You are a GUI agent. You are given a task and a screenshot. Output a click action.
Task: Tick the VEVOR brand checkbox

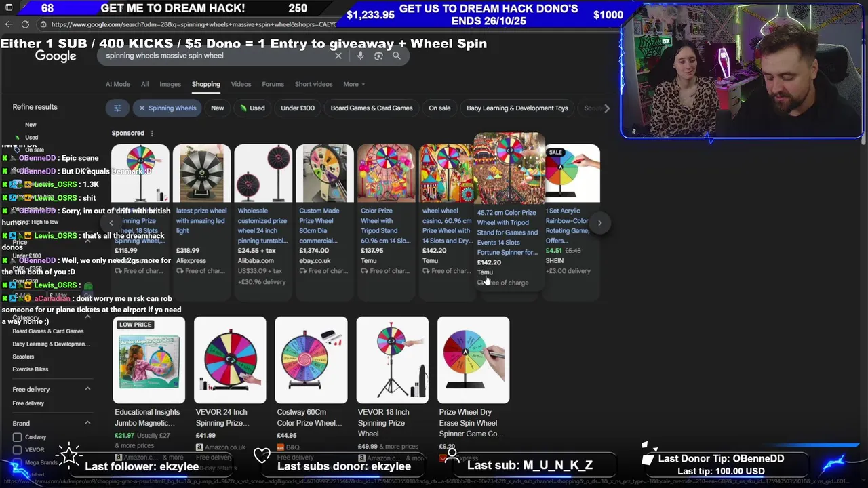point(18,449)
